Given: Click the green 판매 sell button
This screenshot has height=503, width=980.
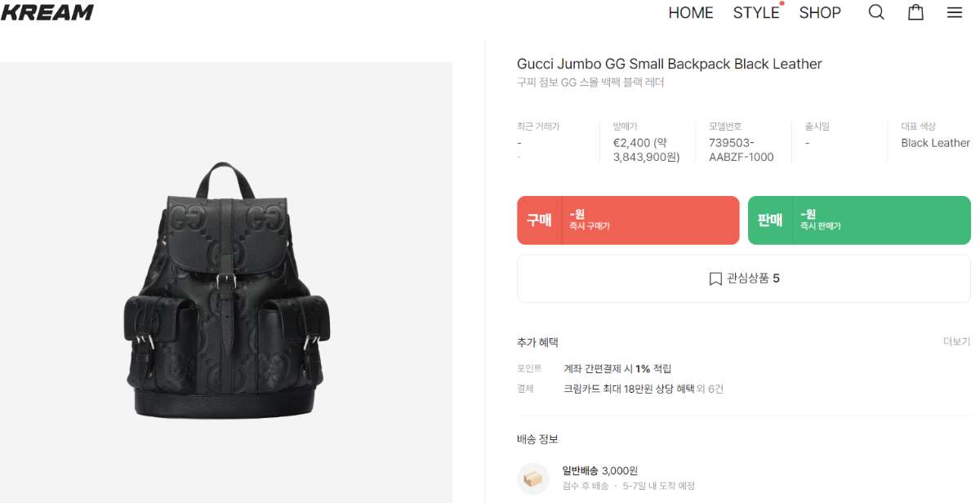Looking at the screenshot, I should (x=859, y=220).
